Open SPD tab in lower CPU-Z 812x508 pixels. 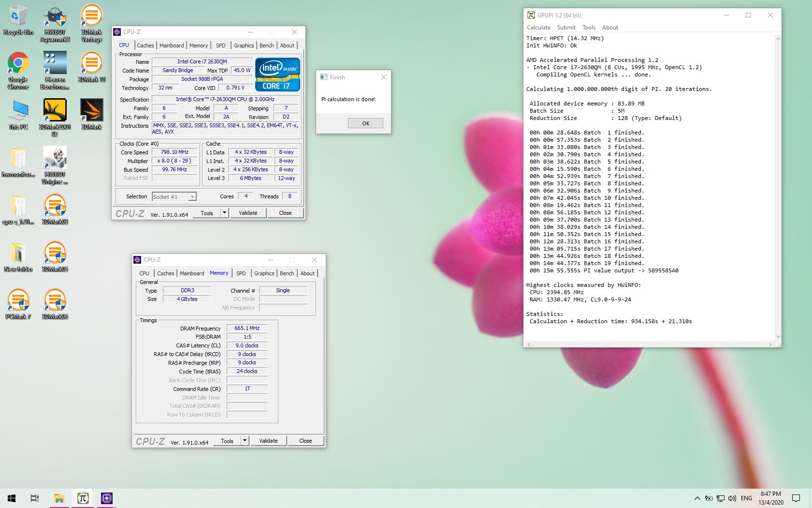(x=241, y=273)
